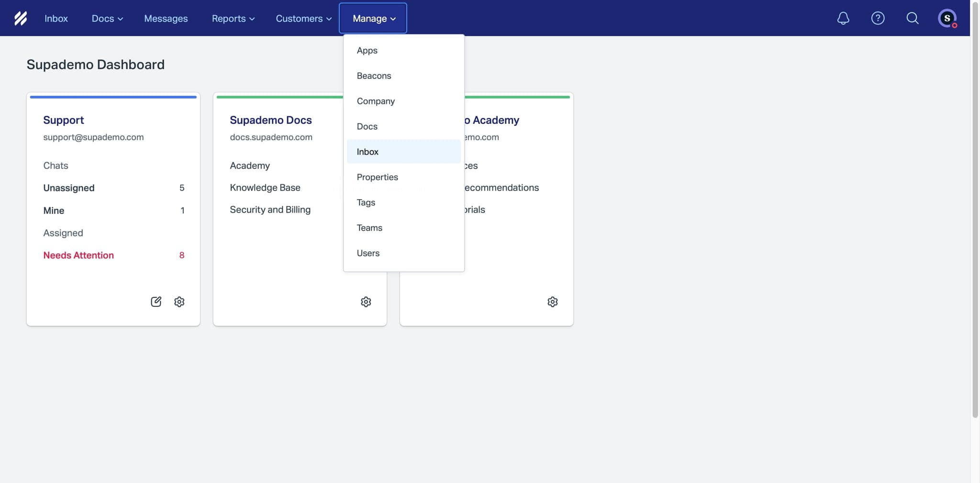980x483 pixels.
Task: Select Beacons from the Manage menu
Action: tap(374, 75)
